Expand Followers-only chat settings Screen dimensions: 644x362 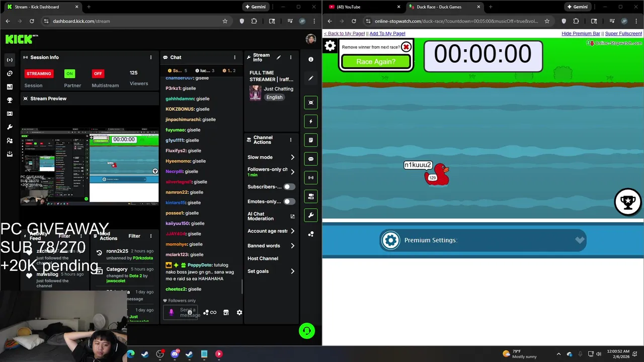click(x=292, y=172)
